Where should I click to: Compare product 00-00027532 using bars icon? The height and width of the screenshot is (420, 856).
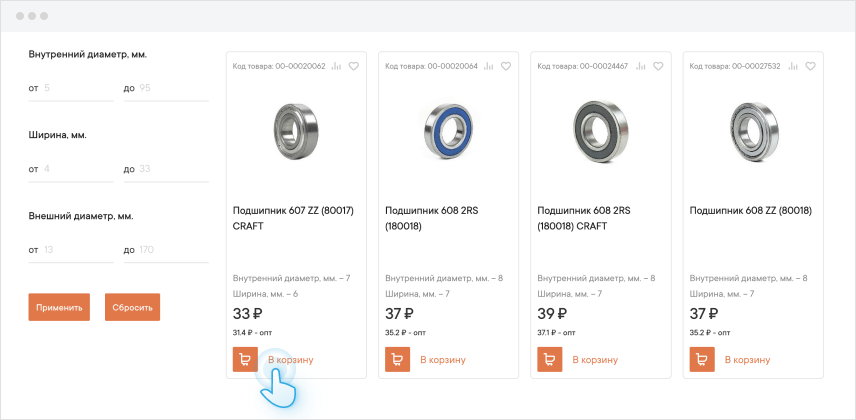tap(794, 66)
